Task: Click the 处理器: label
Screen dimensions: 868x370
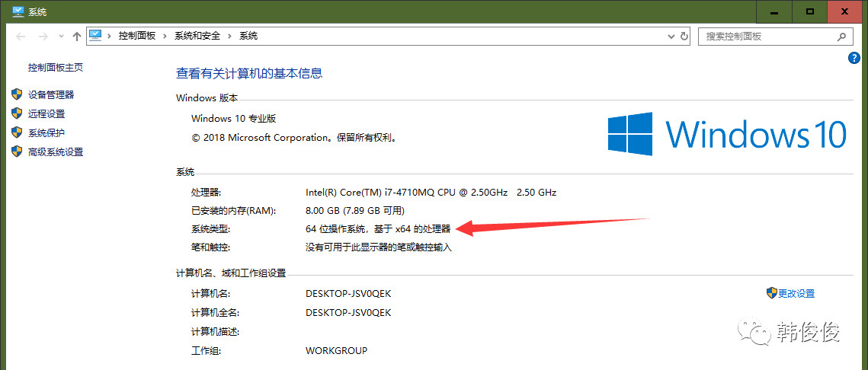Action: (x=206, y=193)
